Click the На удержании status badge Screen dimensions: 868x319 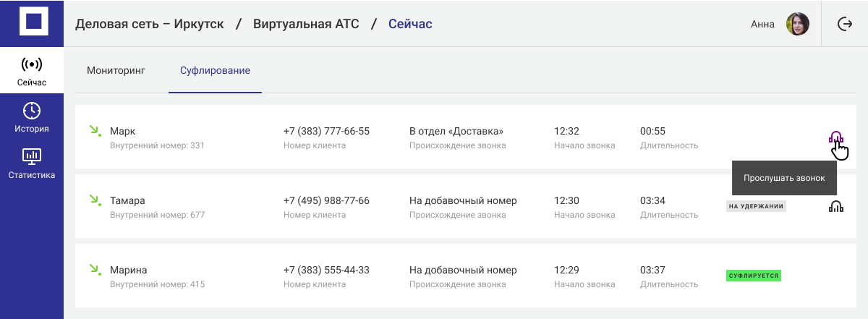click(x=756, y=206)
